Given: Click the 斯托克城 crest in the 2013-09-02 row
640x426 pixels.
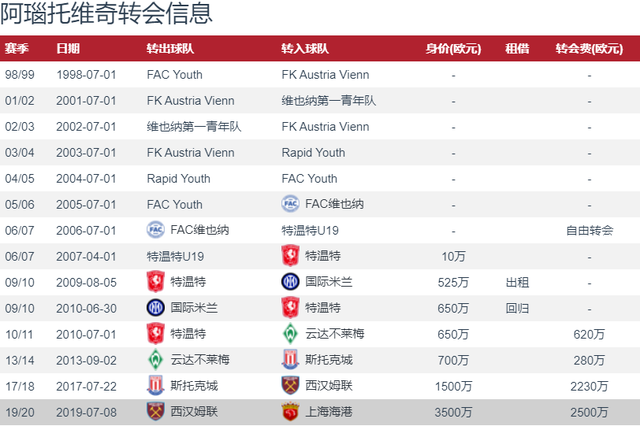Looking at the screenshot, I should (290, 360).
